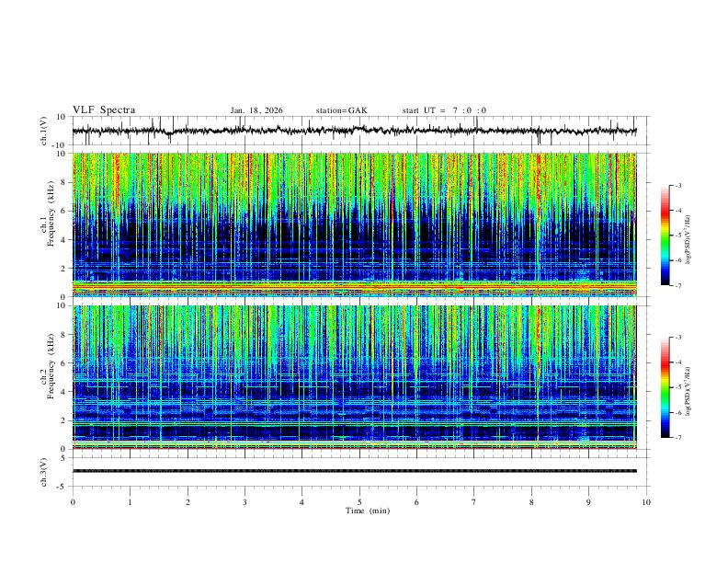728x563 pixels.
Task: Click the time axis tick label "10"
Action: pyautogui.click(x=646, y=502)
